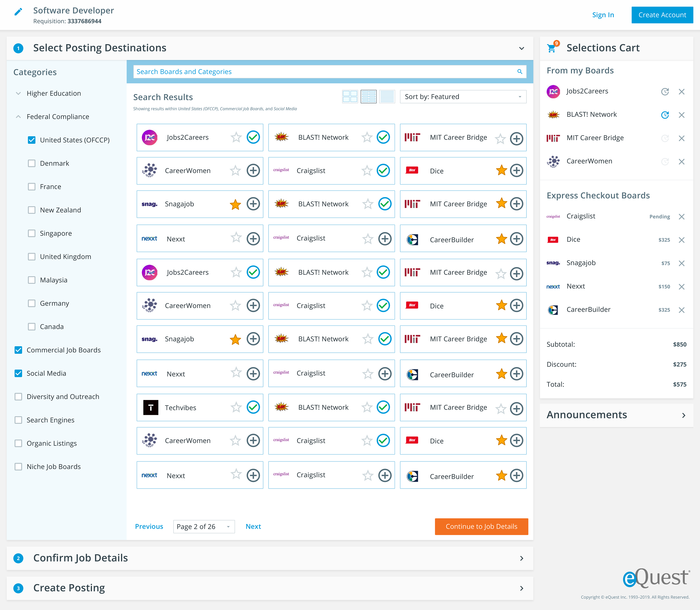Check the Canada checkbox
Viewport: 700px width, 610px height.
click(x=32, y=327)
